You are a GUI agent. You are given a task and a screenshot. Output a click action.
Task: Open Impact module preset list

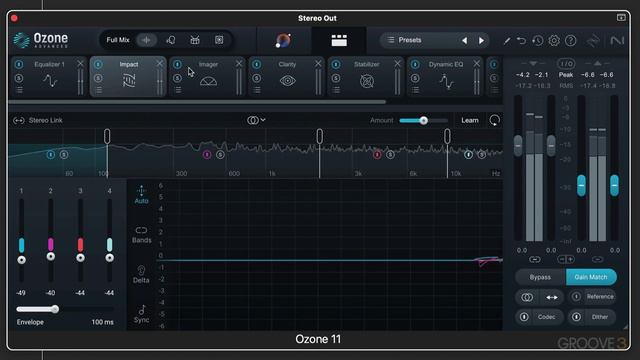click(x=98, y=90)
